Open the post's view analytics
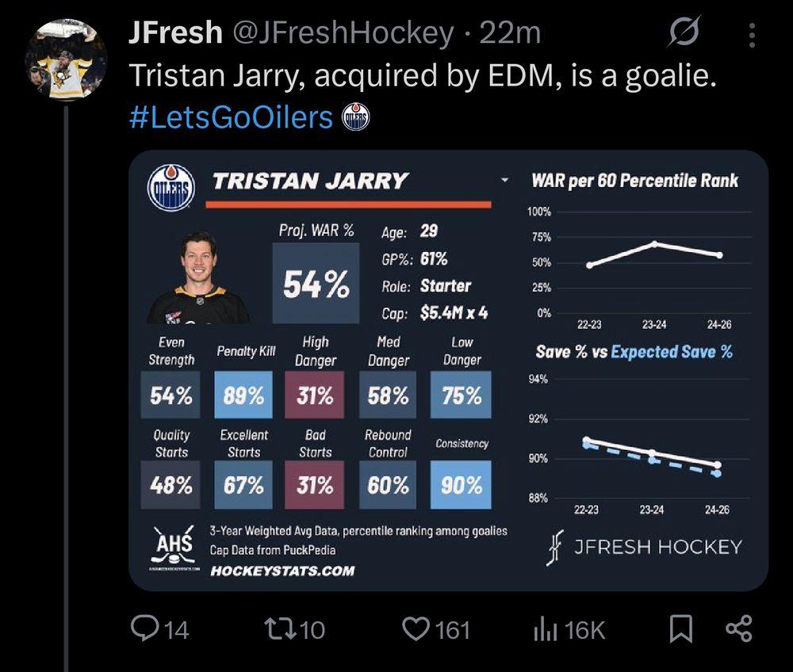 [x=546, y=628]
